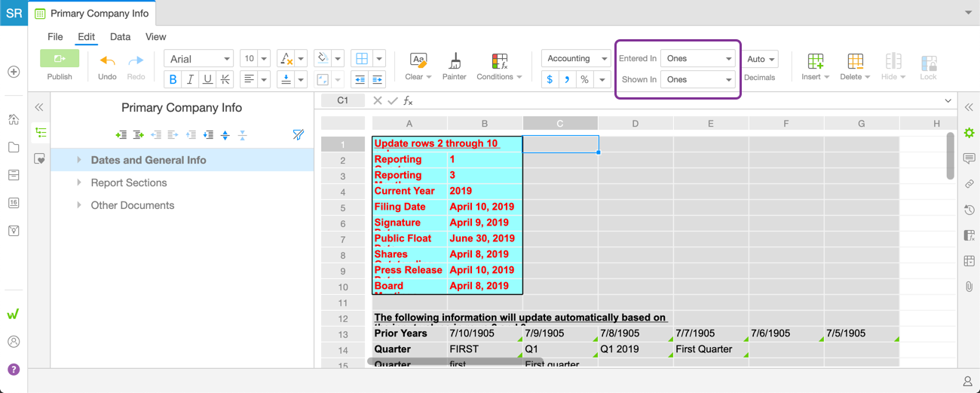Open the Data menu
This screenshot has height=393, width=980.
click(x=120, y=36)
